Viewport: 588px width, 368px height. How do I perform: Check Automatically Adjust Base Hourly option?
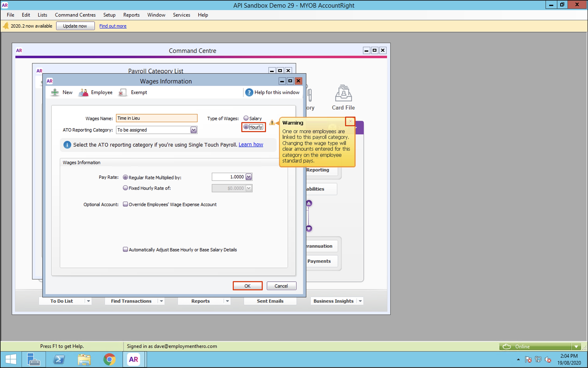(125, 250)
